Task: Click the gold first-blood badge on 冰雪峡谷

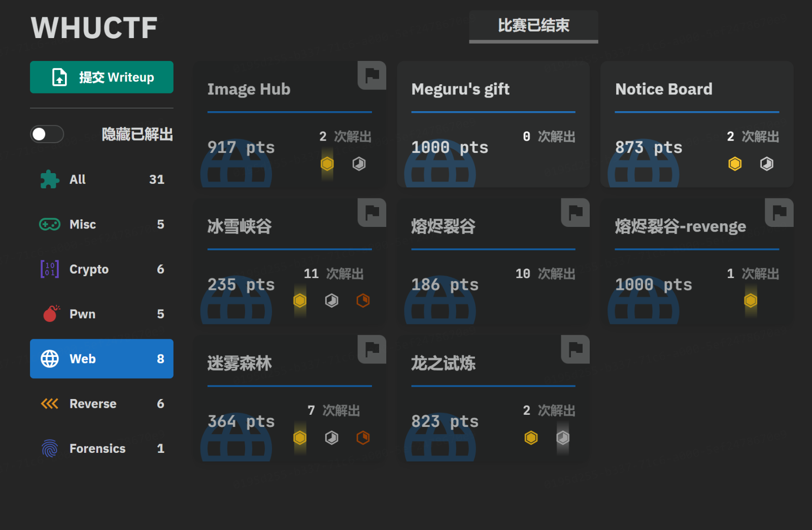Action: pos(299,301)
